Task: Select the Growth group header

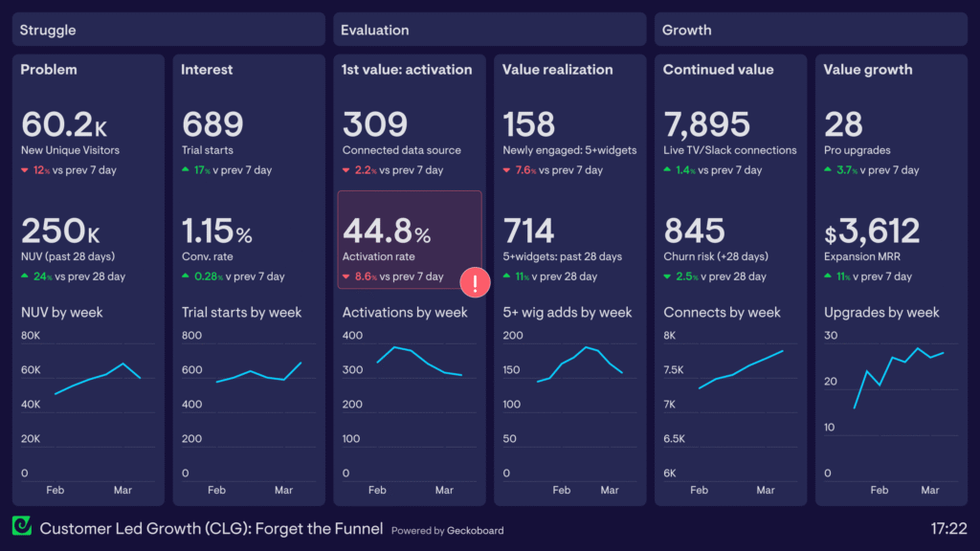Action: click(811, 29)
